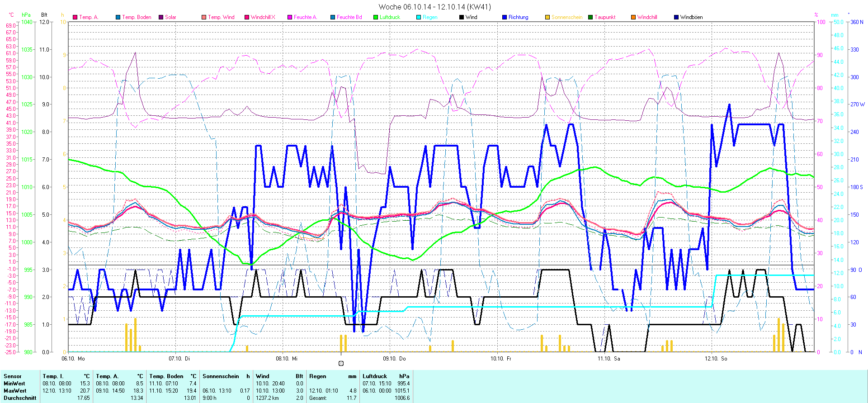Click the Luftdruck green legend marker
This screenshot has height=403, width=868.
coord(376,17)
